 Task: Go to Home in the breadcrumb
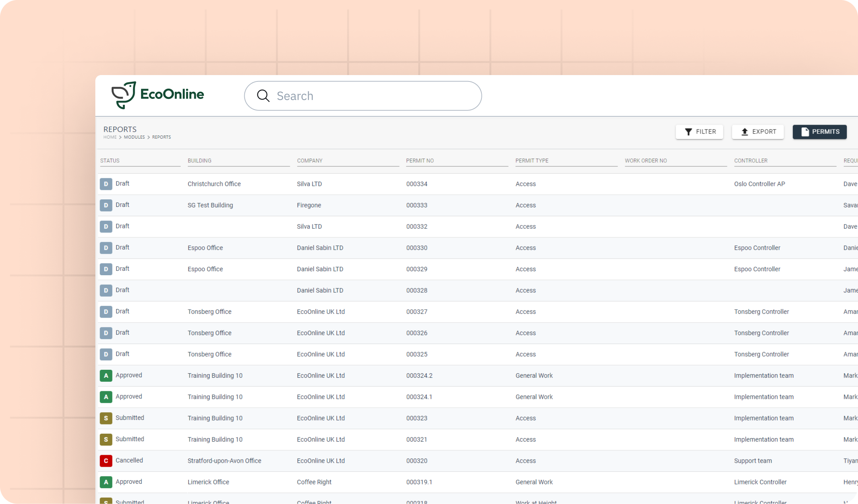[110, 137]
